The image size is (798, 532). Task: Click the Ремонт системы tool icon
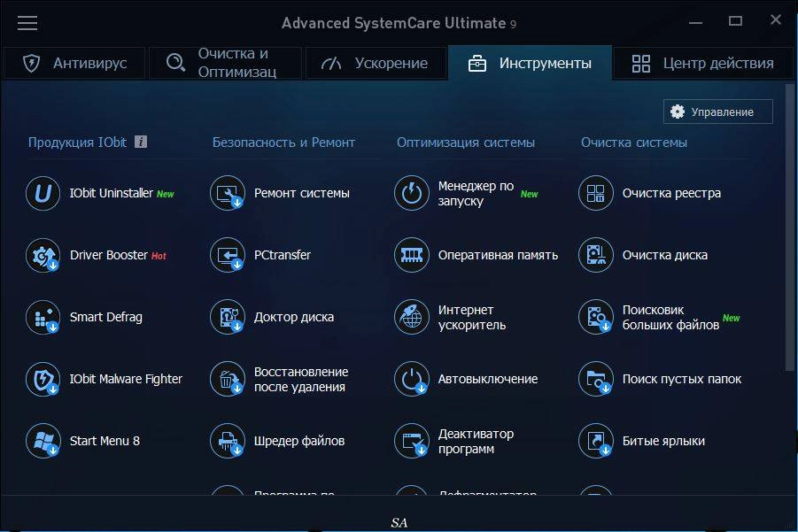pos(228,193)
